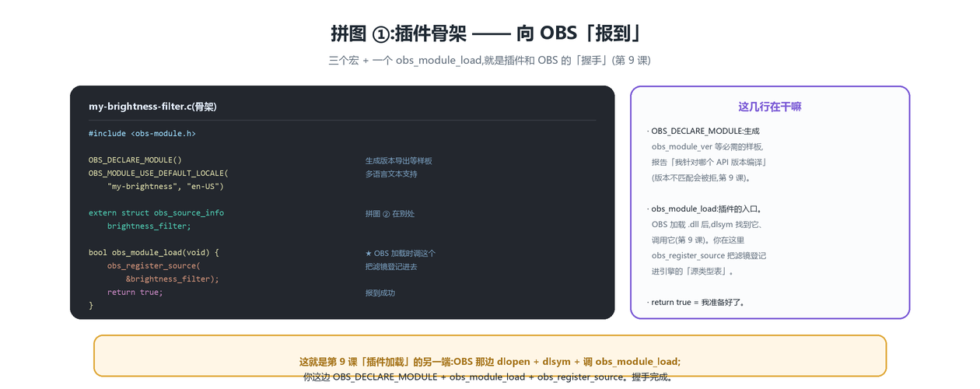This screenshot has width=980, height=389.
Task: Click the #include <obs-module.h> line
Action: point(142,134)
